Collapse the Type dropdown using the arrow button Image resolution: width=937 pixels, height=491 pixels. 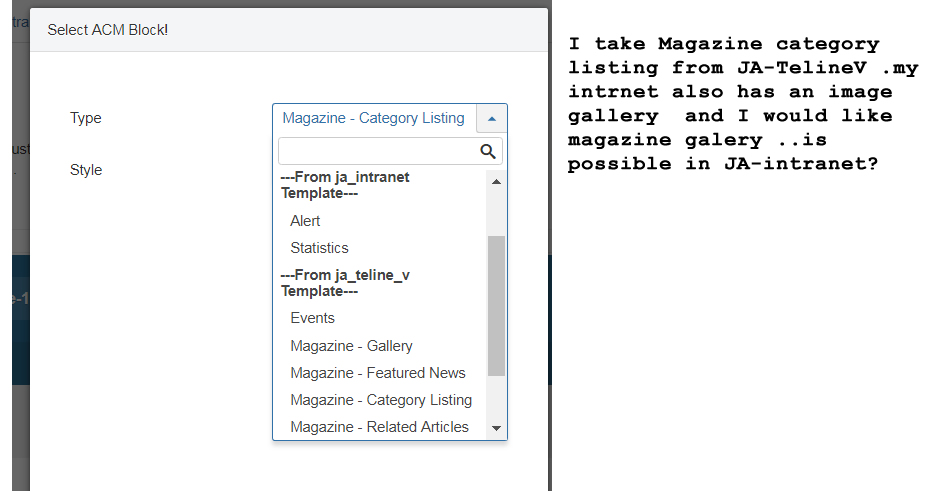pos(492,118)
